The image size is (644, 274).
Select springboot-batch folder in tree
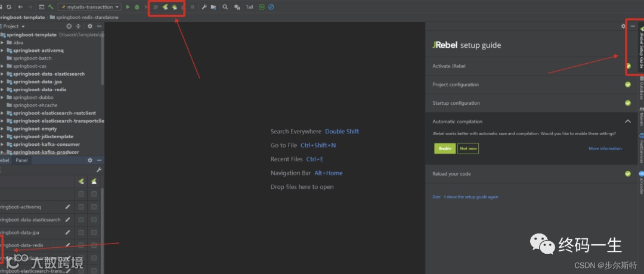[x=29, y=58]
